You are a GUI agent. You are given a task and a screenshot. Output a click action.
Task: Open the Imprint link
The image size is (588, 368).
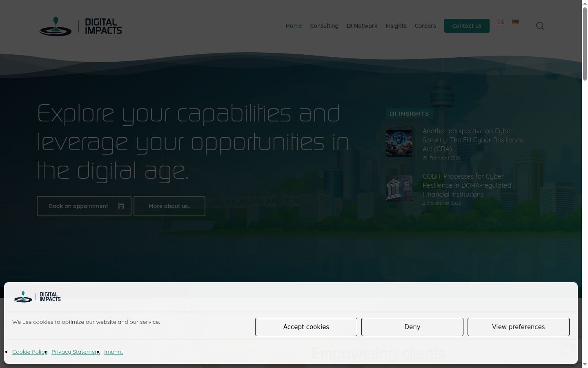pos(114,352)
